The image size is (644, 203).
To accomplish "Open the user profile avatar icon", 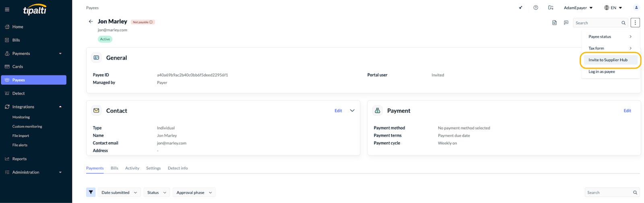I will point(636,8).
